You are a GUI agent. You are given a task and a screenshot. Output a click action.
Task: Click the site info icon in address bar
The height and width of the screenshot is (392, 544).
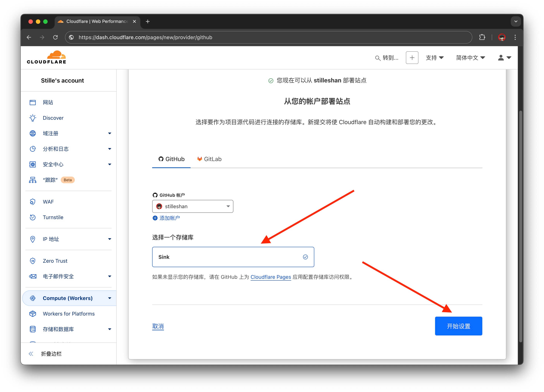[71, 37]
